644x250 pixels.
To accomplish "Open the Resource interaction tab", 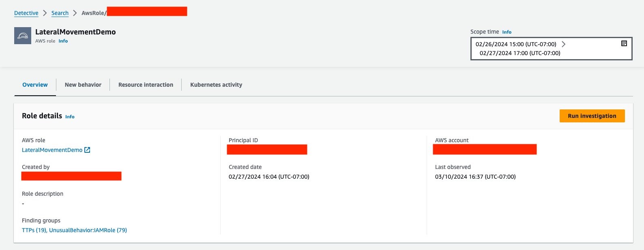I will (146, 85).
